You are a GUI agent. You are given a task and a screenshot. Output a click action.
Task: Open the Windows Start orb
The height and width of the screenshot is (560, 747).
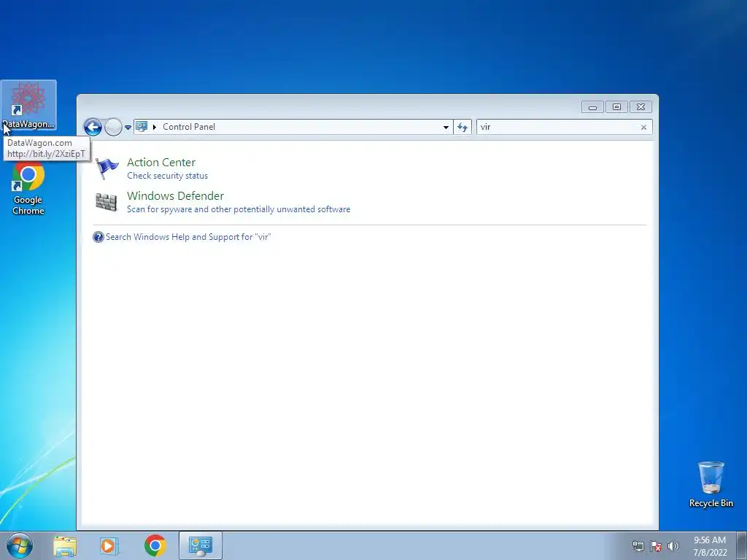[x=20, y=545]
